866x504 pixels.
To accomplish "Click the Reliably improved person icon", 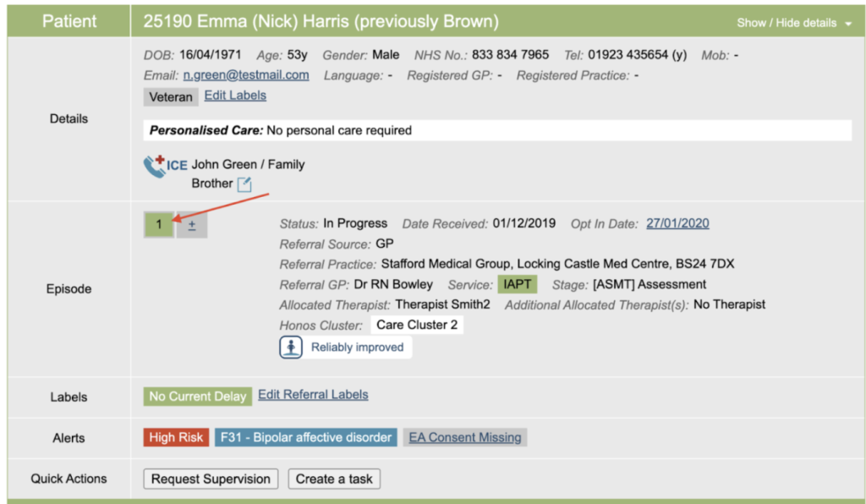I will [x=291, y=348].
